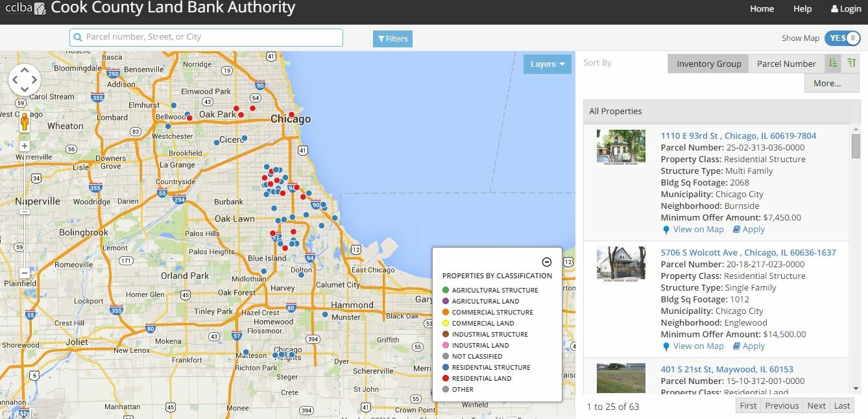
Task: Click the apply form icon for 5706 S Wolcott Ave
Action: [736, 346]
